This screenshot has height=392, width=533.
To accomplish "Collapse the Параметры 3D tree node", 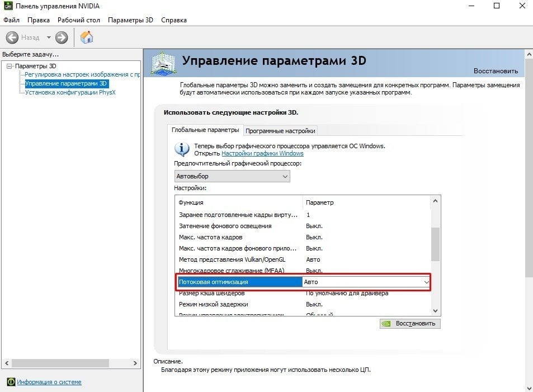I will click(9, 67).
